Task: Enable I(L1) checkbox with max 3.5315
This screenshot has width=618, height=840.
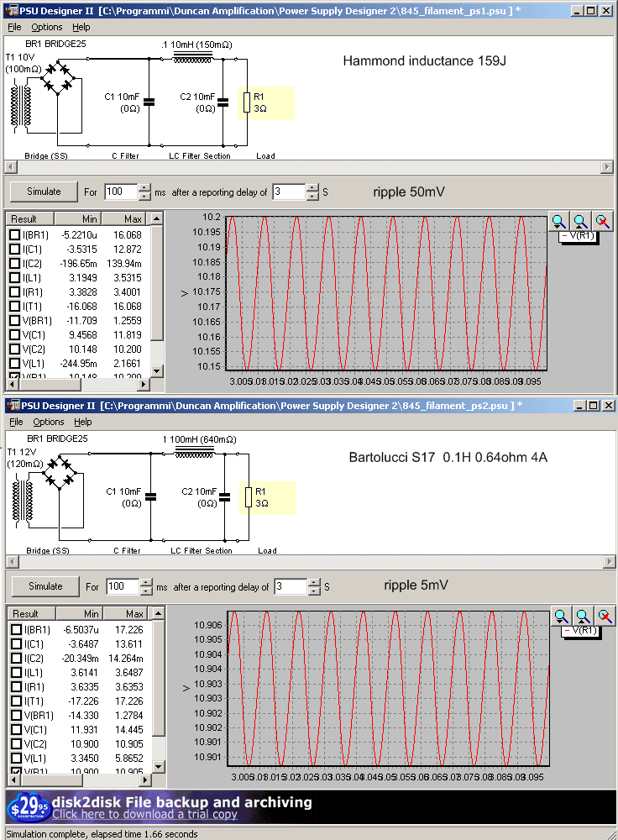Action: click(x=14, y=277)
